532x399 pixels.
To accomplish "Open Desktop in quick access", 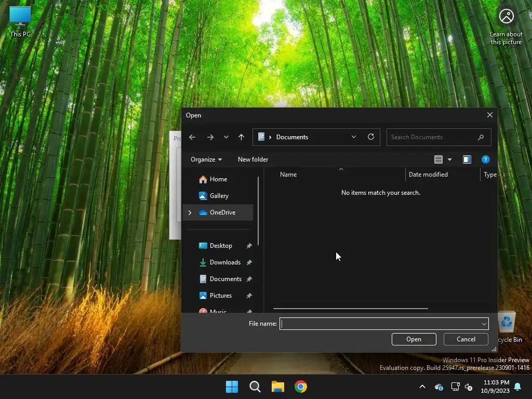I will [x=218, y=246].
